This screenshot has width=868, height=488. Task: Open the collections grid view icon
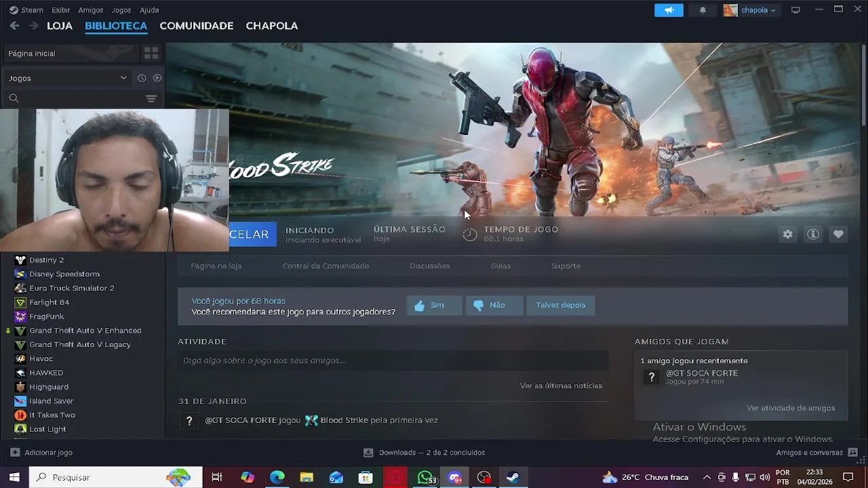[151, 53]
